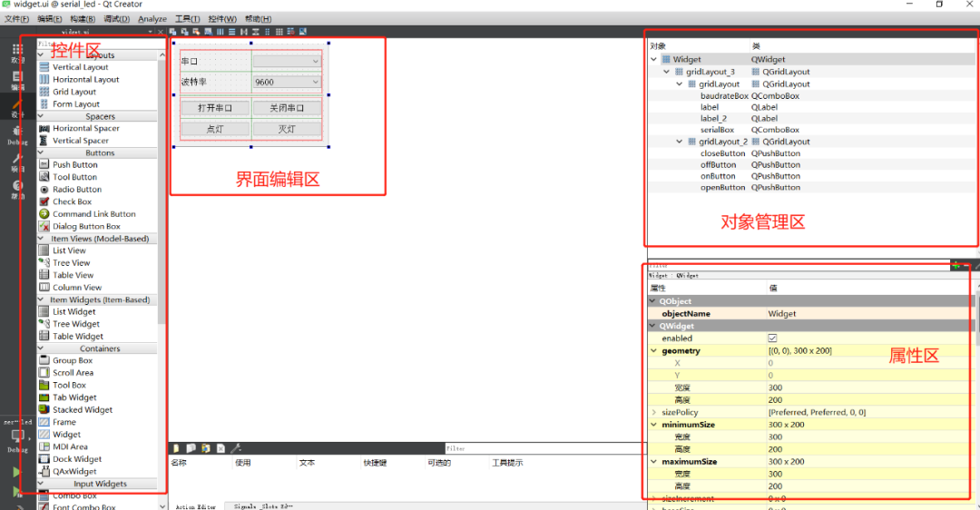Click 关闭串口 button on the form

(287, 108)
